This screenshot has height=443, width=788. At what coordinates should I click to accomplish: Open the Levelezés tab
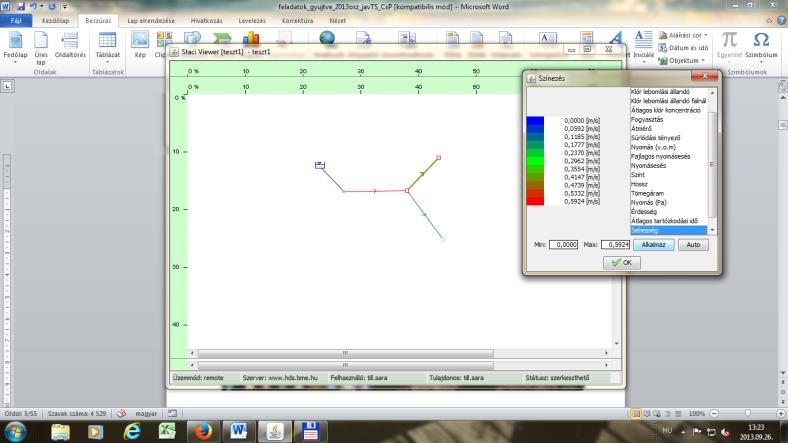coord(252,21)
